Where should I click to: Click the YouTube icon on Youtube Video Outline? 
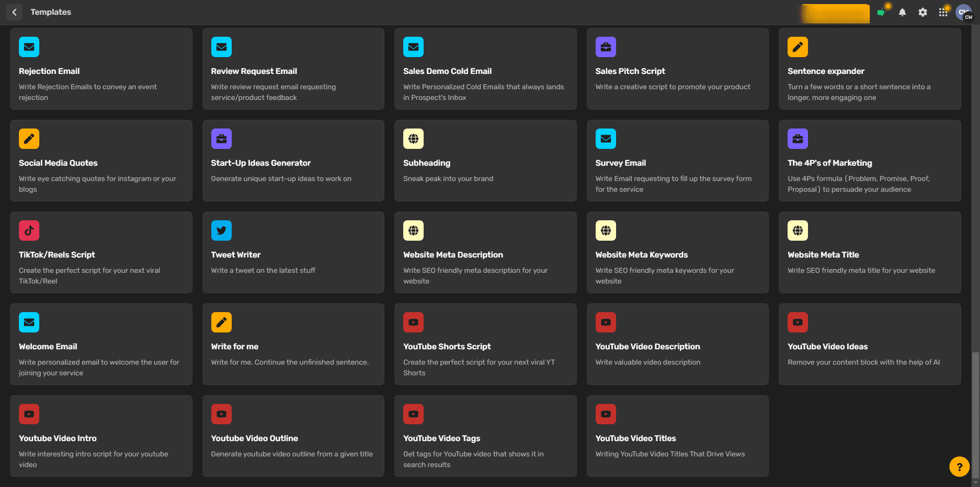pyautogui.click(x=222, y=414)
